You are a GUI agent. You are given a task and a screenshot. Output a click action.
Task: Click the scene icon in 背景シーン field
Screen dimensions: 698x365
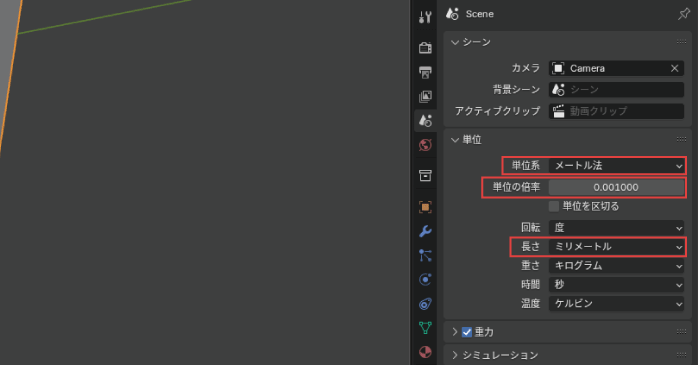[x=558, y=90]
